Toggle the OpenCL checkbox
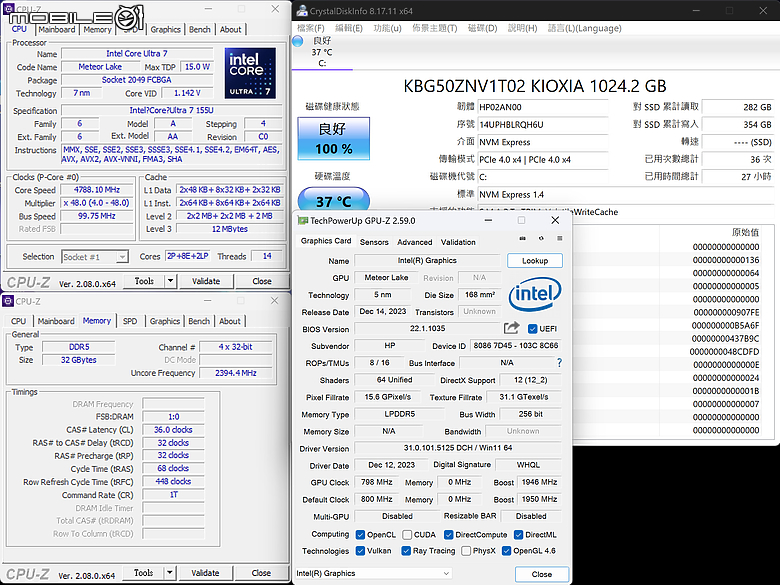The image size is (780, 585). [361, 535]
